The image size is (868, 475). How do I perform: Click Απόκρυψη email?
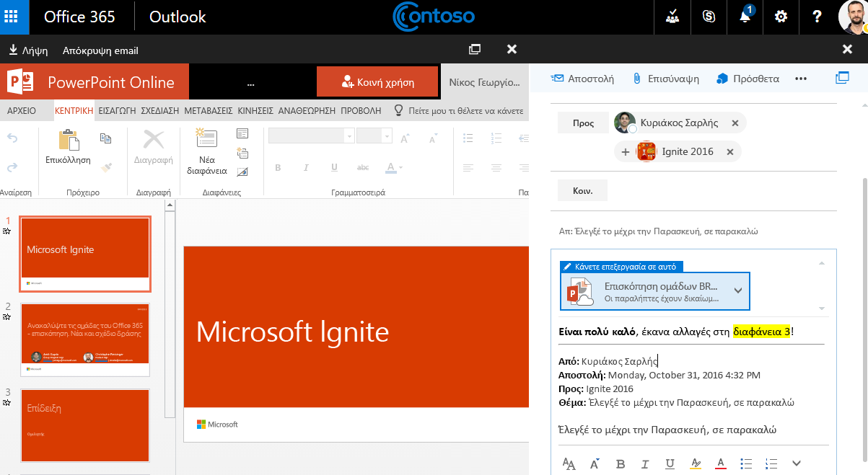coord(100,50)
